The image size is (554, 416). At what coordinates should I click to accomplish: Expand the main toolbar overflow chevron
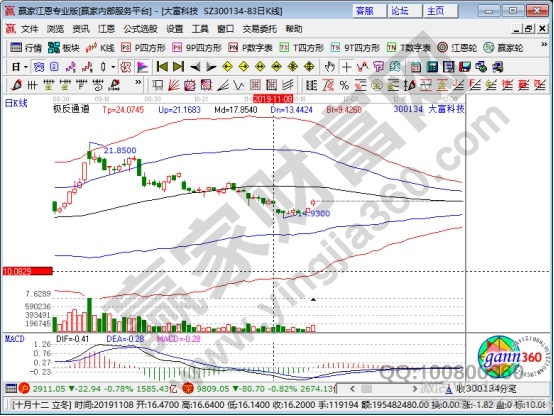click(544, 45)
